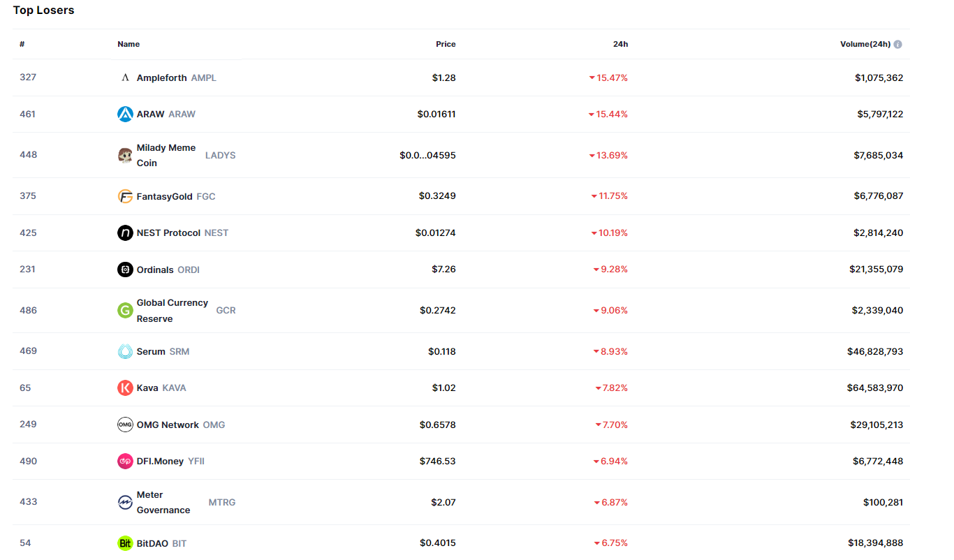Sort table by the Price column header
The height and width of the screenshot is (560, 954).
pos(446,44)
